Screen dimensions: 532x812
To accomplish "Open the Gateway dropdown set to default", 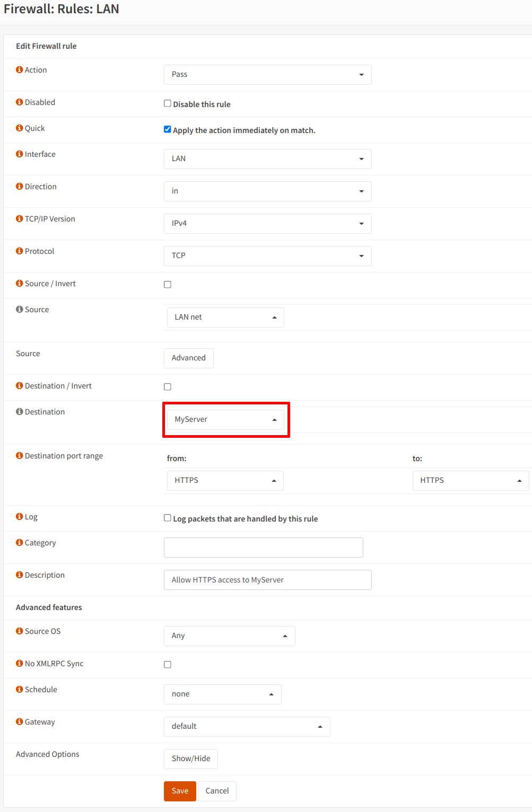I will coord(247,727).
